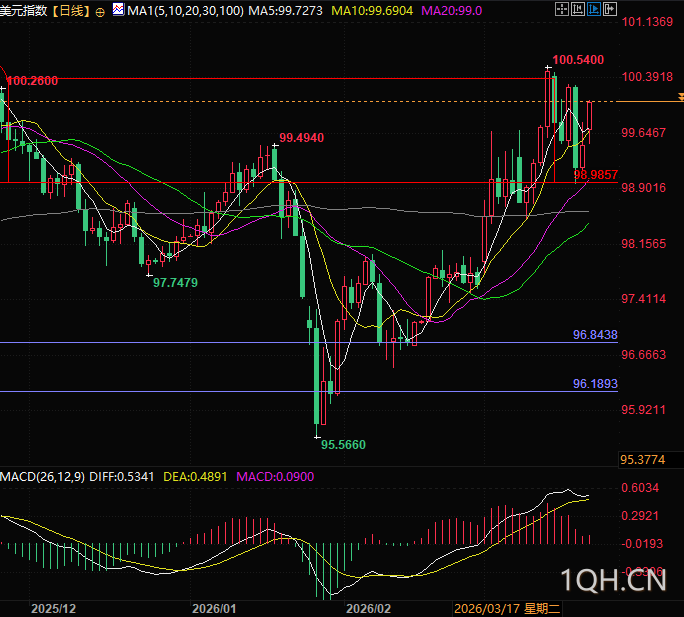Toggle the blue highlighted axis play icon
The image size is (684, 617).
coord(594,9)
